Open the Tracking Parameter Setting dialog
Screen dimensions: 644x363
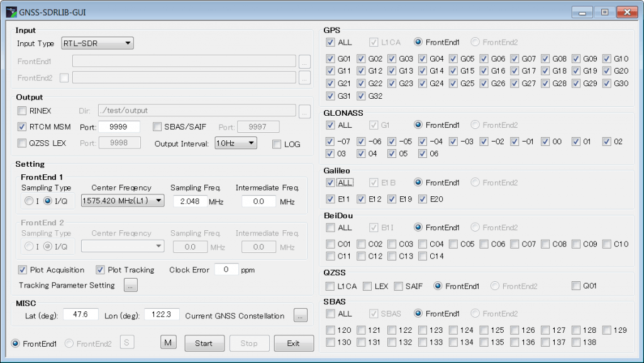click(x=131, y=284)
